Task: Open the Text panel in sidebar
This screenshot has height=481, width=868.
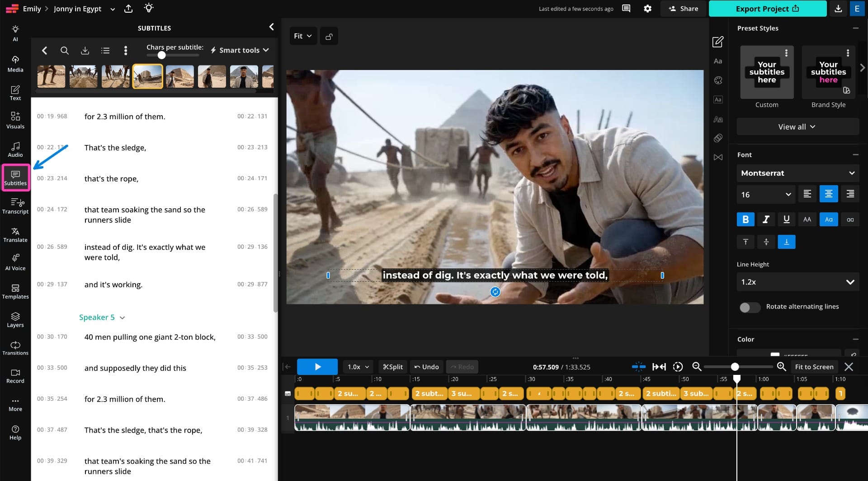Action: pyautogui.click(x=15, y=93)
